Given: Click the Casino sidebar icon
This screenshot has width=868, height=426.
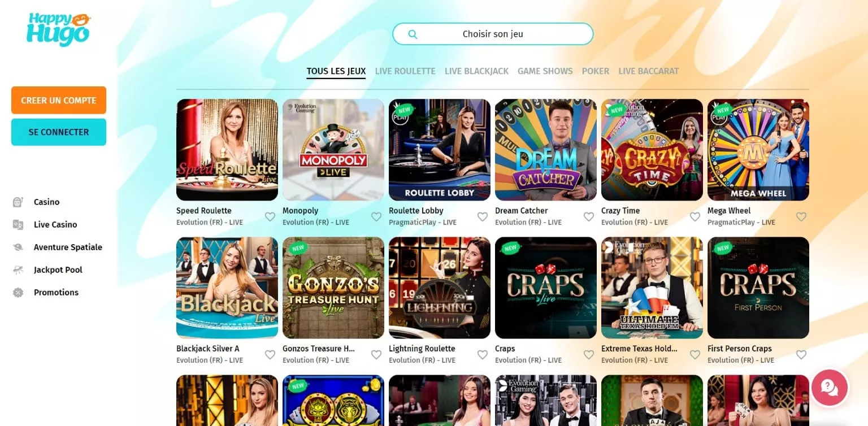Looking at the screenshot, I should pyautogui.click(x=18, y=202).
